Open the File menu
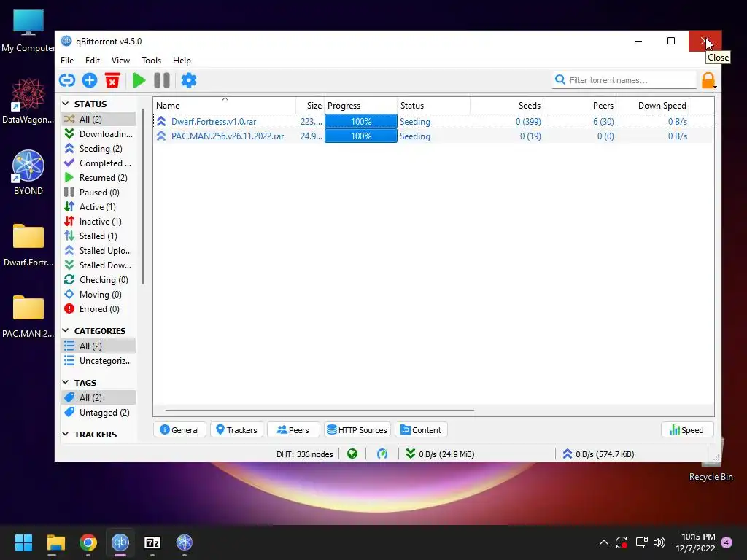 click(x=67, y=61)
